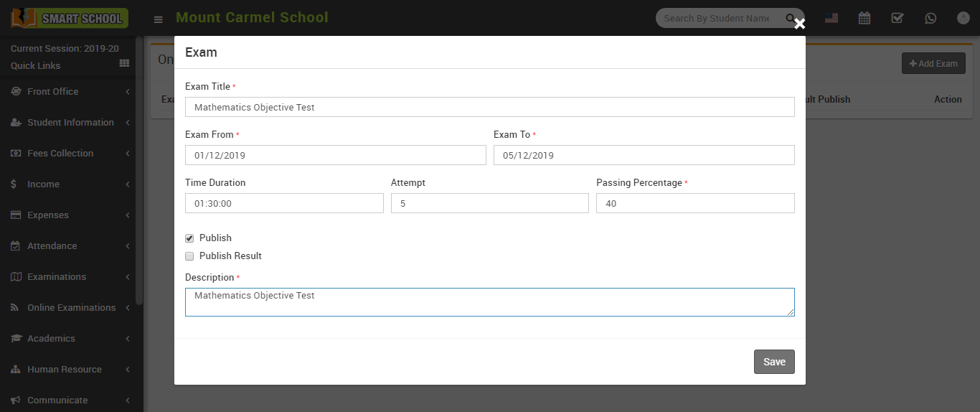Click the US flag language icon

[x=831, y=19]
